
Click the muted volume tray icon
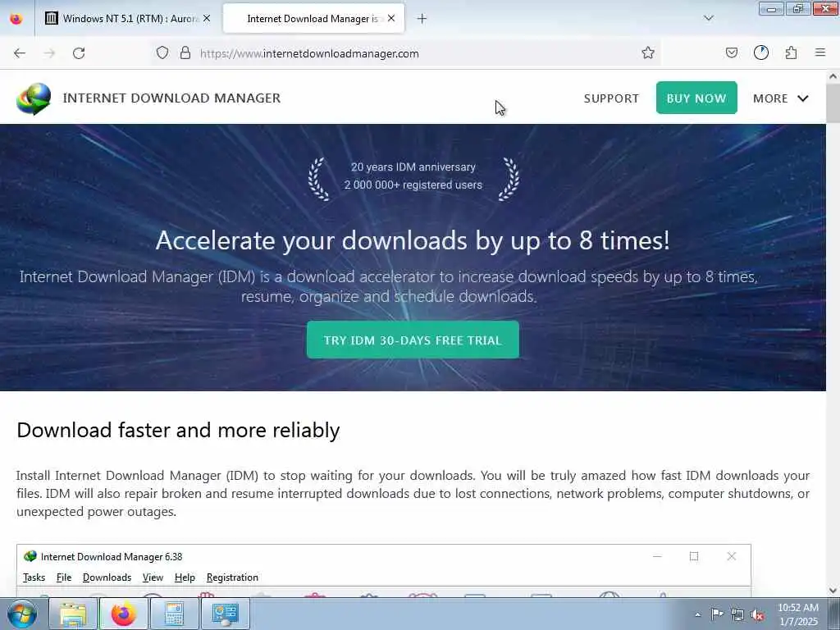[757, 614]
